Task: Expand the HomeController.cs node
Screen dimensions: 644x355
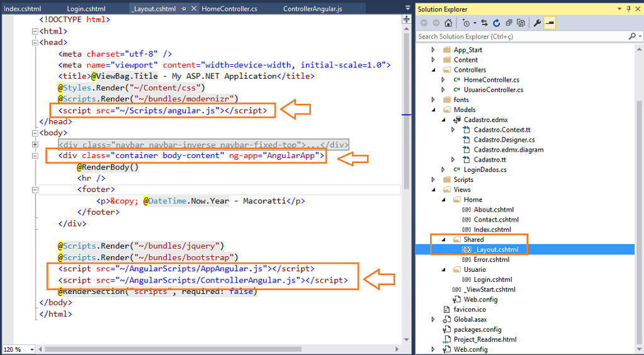Action: pyautogui.click(x=443, y=80)
